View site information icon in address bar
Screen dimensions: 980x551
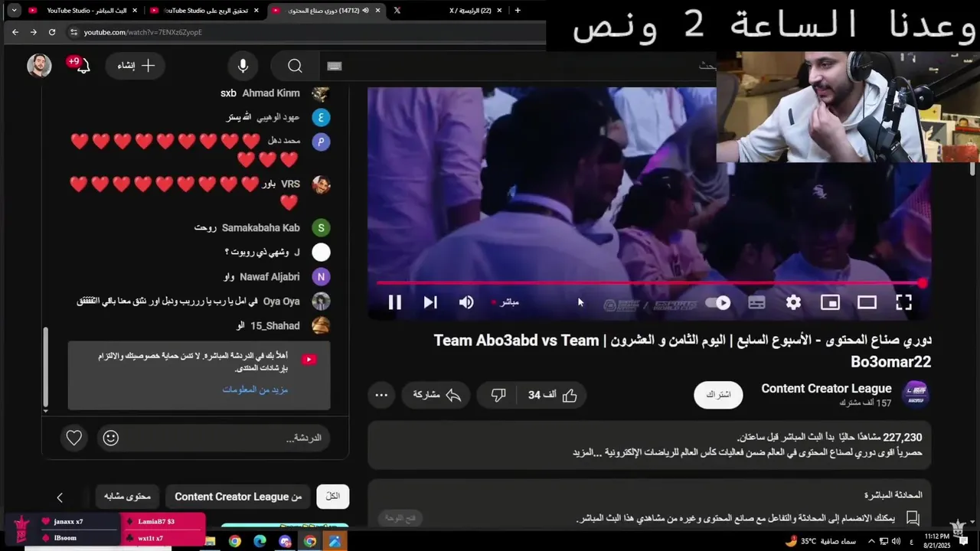point(73,32)
